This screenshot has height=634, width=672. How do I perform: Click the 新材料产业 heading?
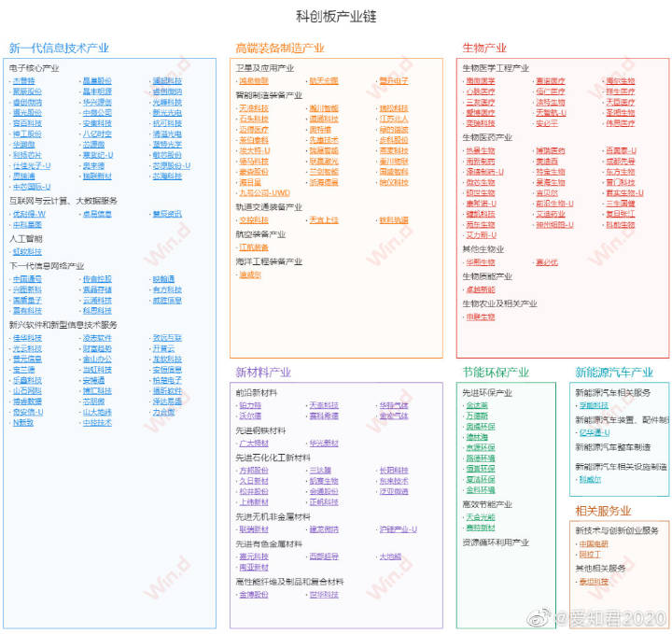click(263, 372)
